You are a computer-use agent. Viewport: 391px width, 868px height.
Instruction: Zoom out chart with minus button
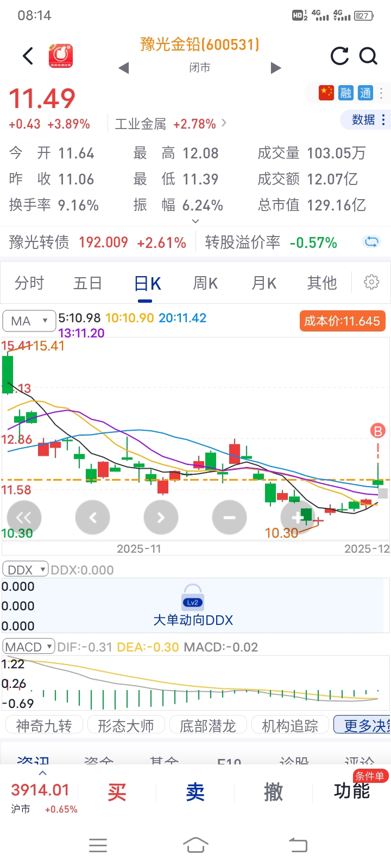229,518
